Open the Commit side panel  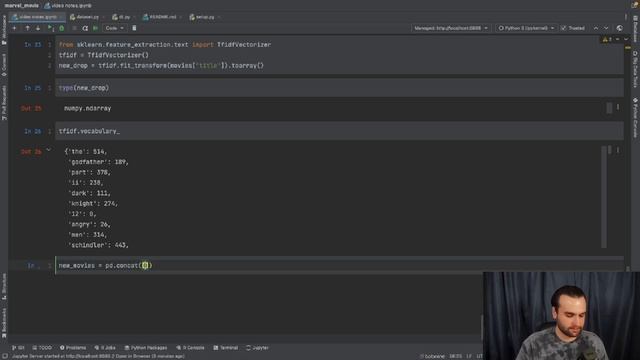(4, 65)
